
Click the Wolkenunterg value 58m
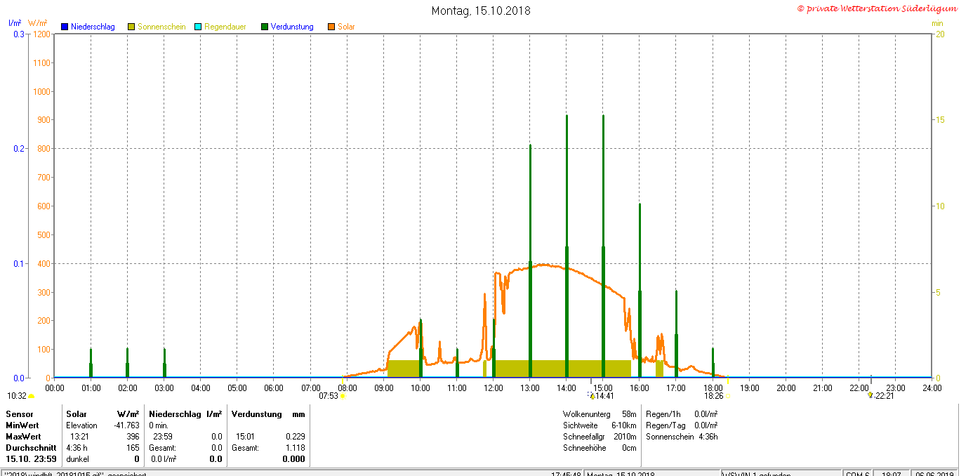[x=629, y=414]
